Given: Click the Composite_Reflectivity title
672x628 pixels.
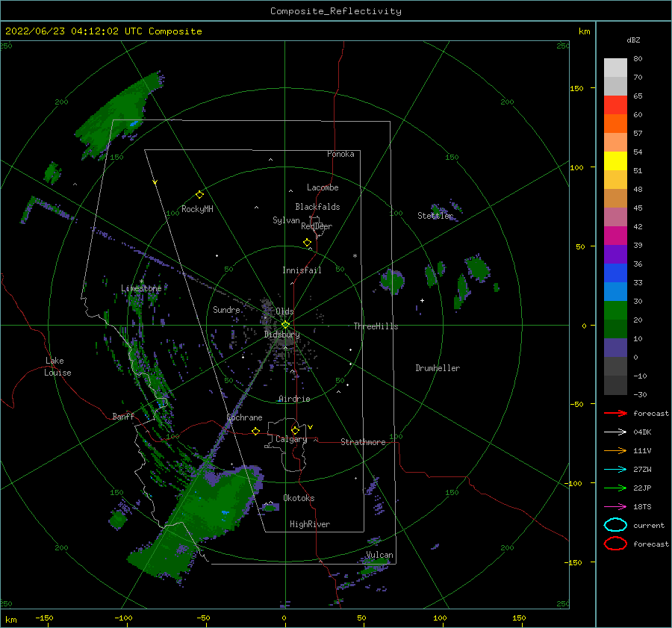Looking at the screenshot, I should (335, 11).
